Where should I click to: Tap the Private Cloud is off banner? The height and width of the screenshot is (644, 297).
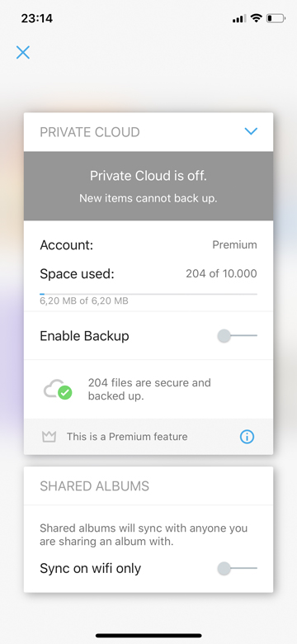148,186
